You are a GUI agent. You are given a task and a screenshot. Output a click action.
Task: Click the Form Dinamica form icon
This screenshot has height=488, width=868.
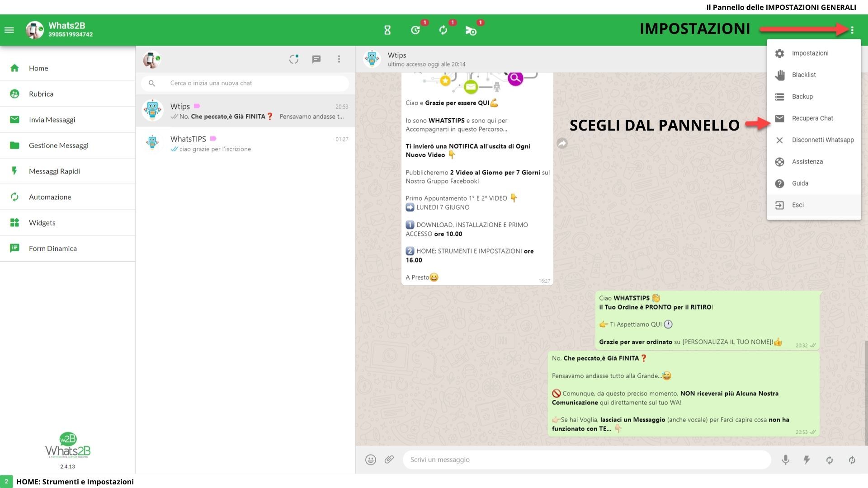14,249
